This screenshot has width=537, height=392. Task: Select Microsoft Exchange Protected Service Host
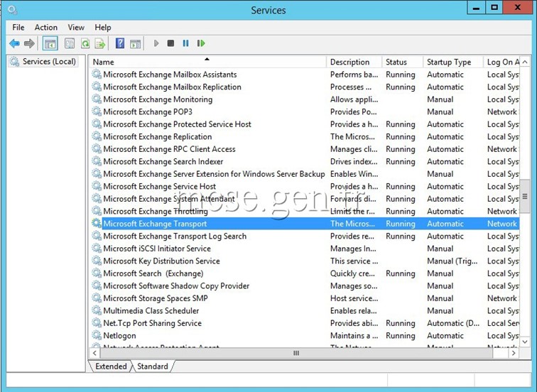coord(305,124)
